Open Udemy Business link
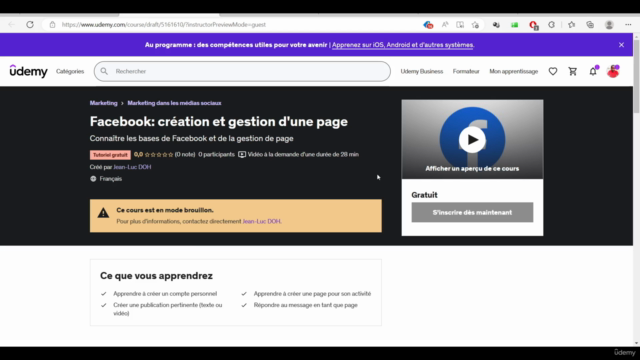The image size is (640, 360). 422,71
